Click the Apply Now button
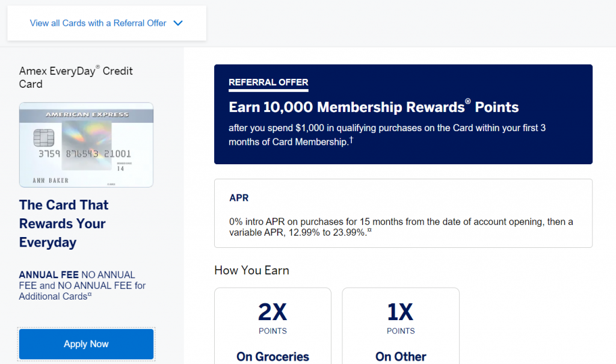 pyautogui.click(x=87, y=344)
